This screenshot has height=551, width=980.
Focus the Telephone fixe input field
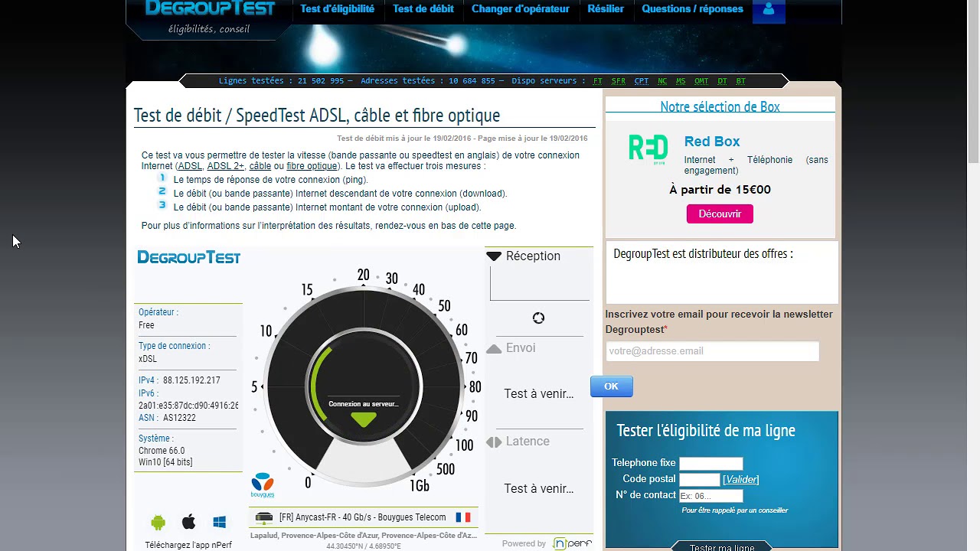[711, 463]
